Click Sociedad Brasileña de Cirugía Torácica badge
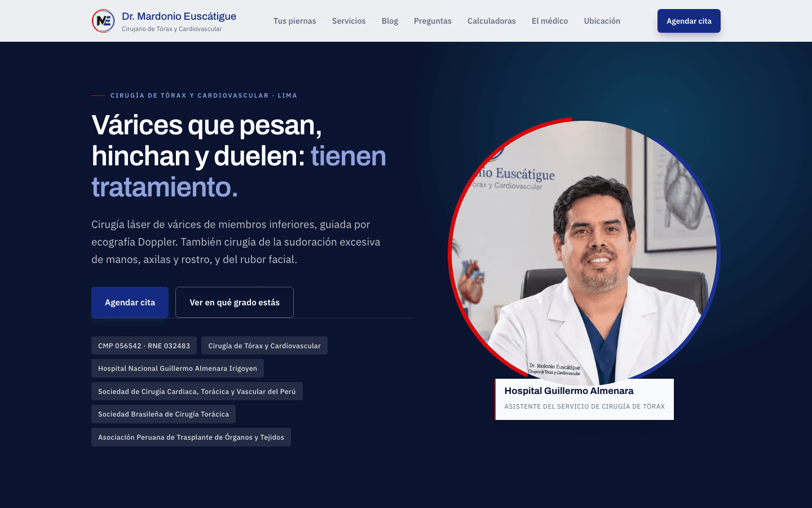 click(x=164, y=414)
